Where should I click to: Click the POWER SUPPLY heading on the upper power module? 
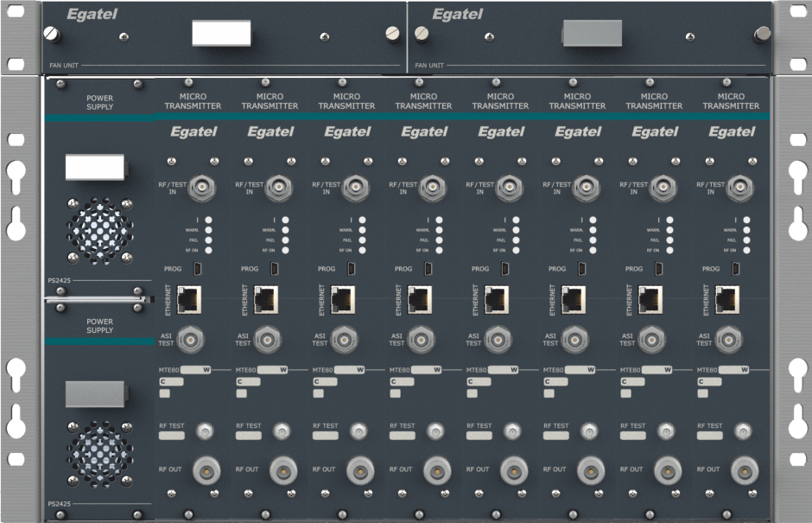(100, 102)
